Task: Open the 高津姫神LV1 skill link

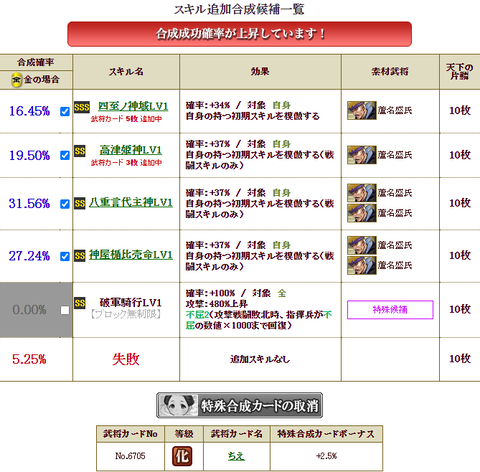Action: [x=131, y=150]
